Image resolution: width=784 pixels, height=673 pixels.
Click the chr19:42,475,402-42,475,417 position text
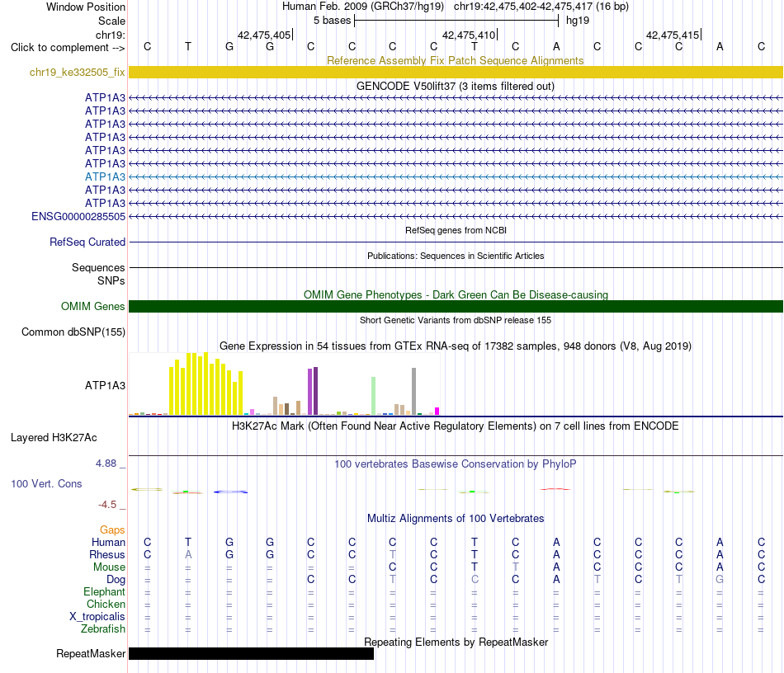523,7
